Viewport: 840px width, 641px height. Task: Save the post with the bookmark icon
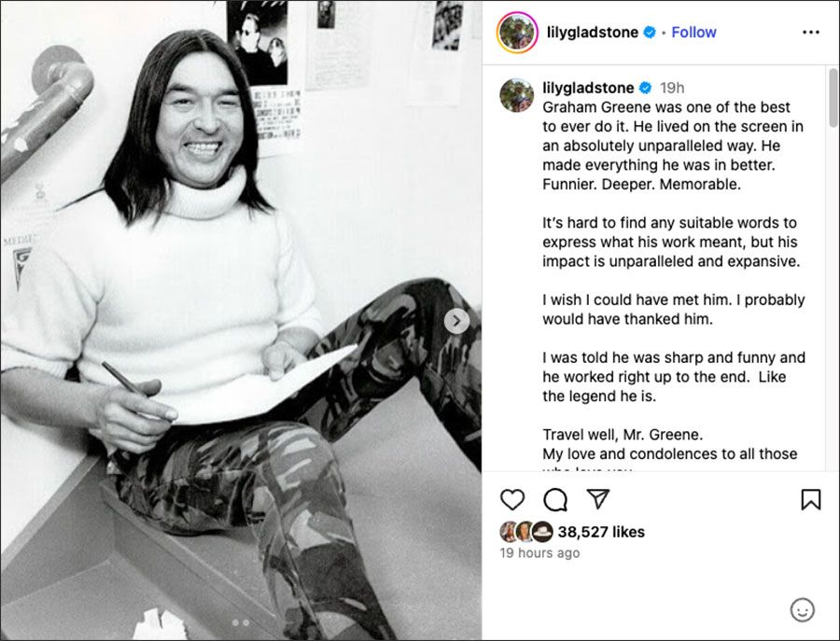tap(810, 500)
